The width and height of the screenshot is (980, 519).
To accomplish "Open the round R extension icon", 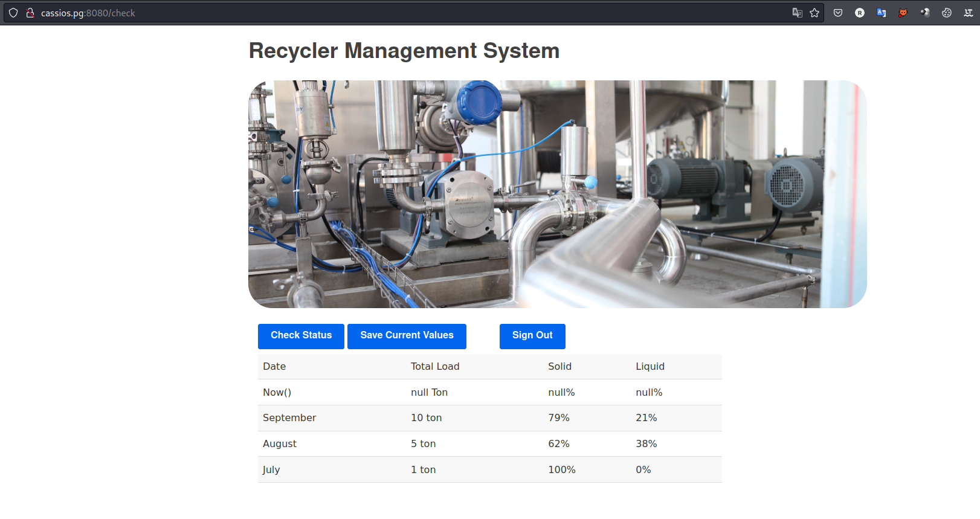I will (x=860, y=13).
